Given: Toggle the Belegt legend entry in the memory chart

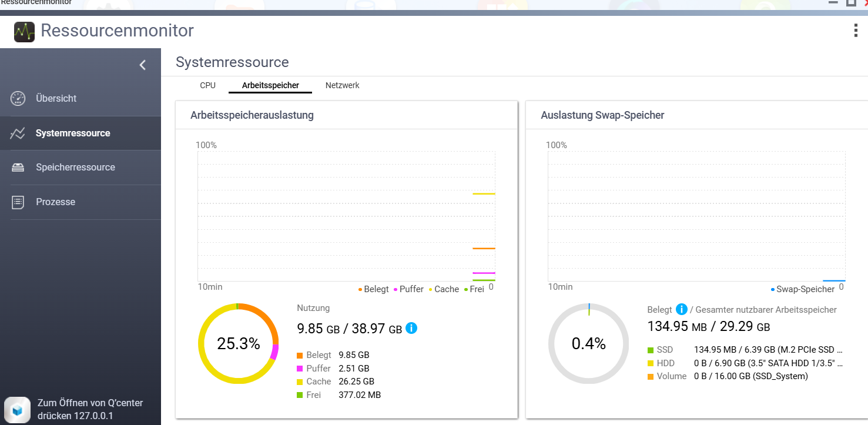Looking at the screenshot, I should pos(374,289).
